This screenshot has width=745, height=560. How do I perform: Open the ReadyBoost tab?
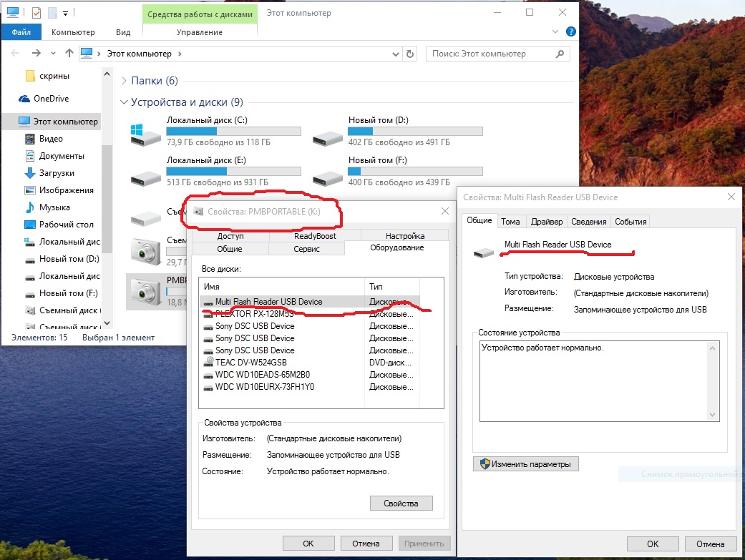[x=315, y=236]
